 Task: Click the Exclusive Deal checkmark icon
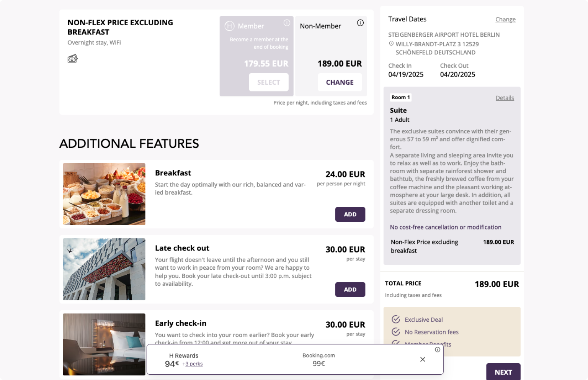pyautogui.click(x=396, y=319)
